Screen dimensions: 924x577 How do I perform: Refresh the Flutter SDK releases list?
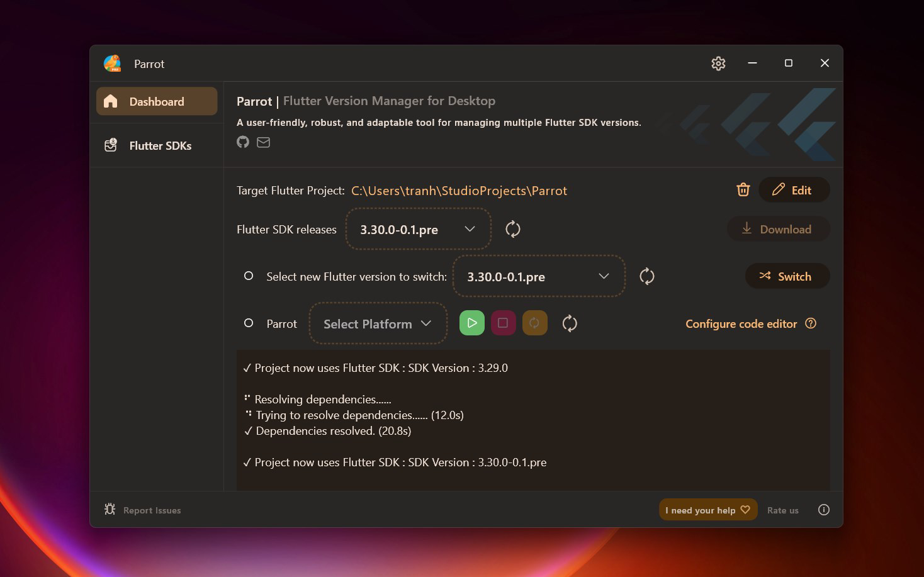(x=513, y=229)
